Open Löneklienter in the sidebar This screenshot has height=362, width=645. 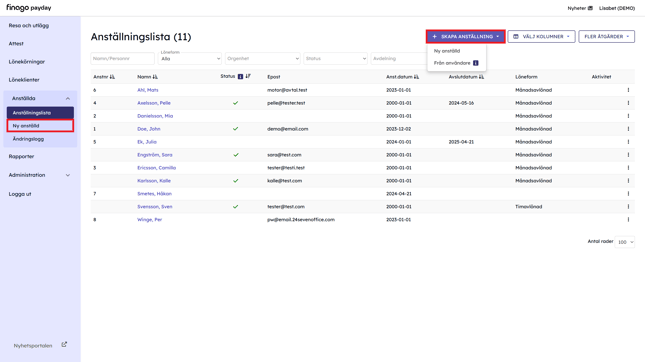pos(24,80)
